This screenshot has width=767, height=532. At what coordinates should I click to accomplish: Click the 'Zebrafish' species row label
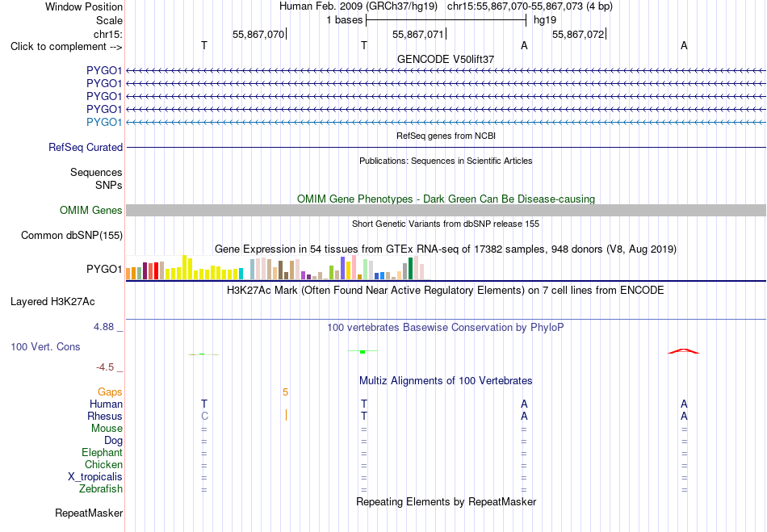pyautogui.click(x=101, y=488)
